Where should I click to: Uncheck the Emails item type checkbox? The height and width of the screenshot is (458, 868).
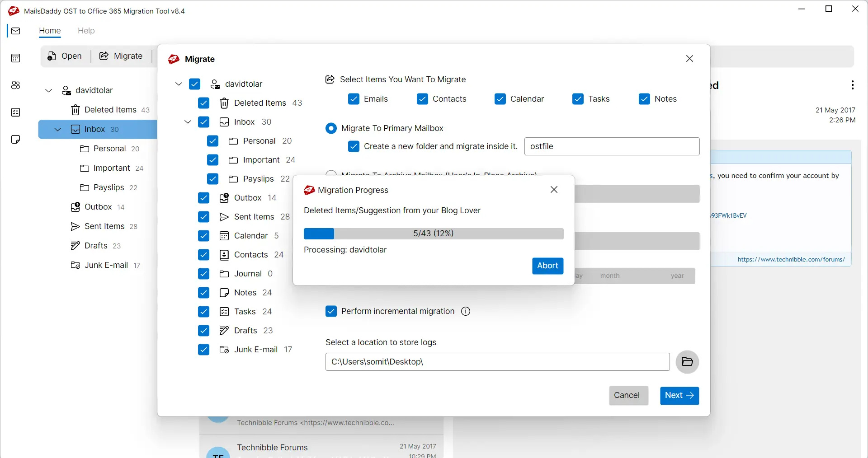tap(354, 99)
